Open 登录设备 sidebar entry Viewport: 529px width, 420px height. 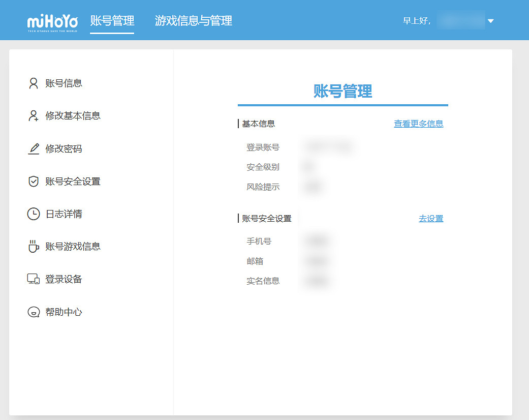pyautogui.click(x=64, y=279)
